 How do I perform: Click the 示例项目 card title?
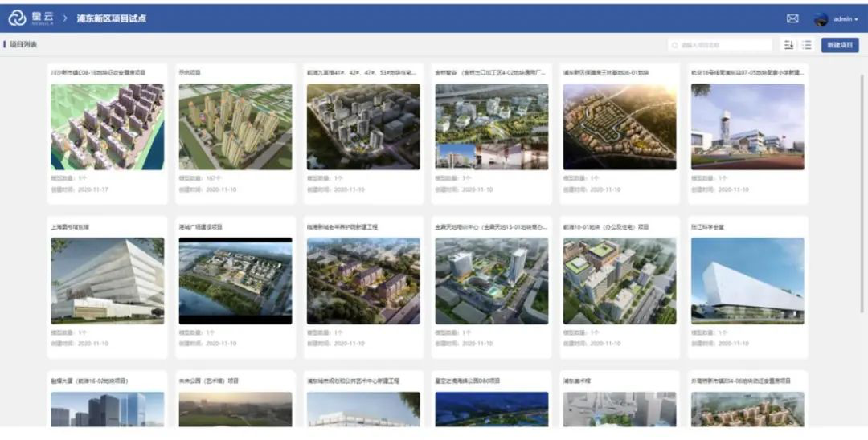[190, 72]
